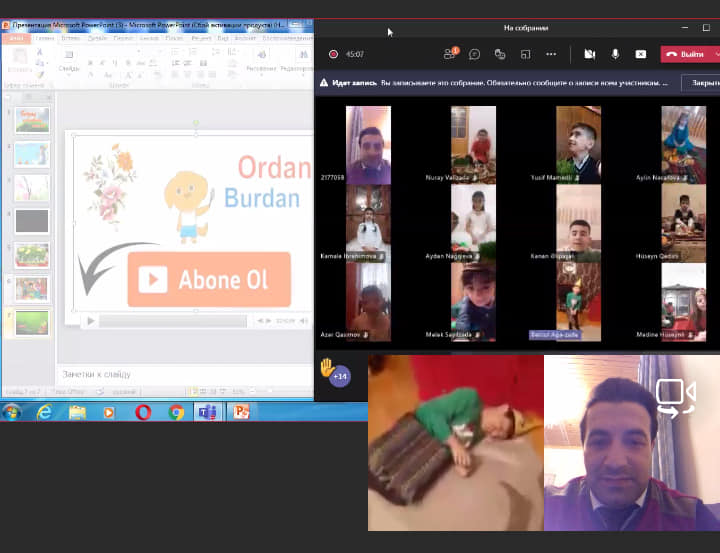Select Azer Qasimov's video tile
The height and width of the screenshot is (553, 720).
point(368,302)
